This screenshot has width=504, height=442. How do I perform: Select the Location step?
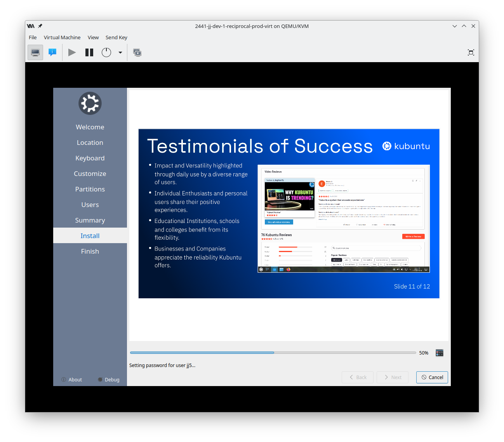90,143
